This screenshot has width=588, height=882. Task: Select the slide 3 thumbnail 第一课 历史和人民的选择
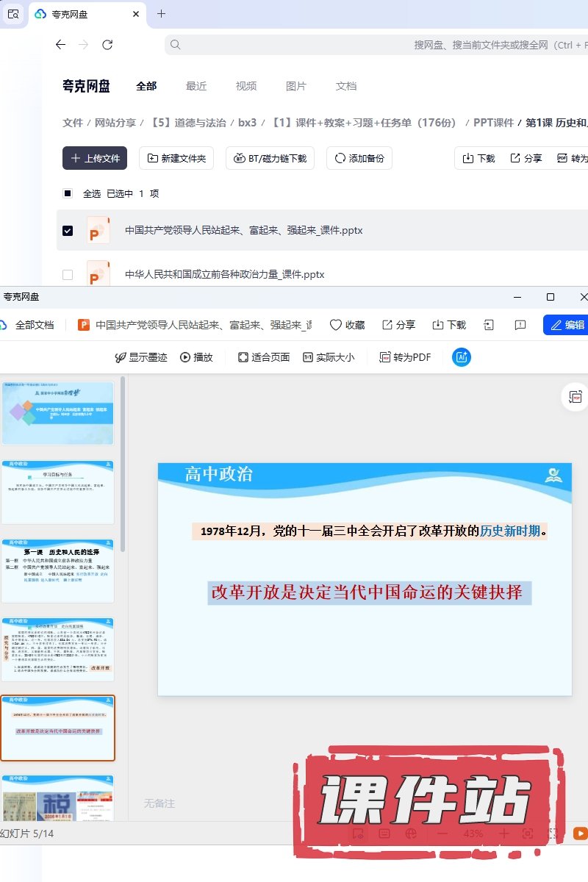(x=58, y=570)
